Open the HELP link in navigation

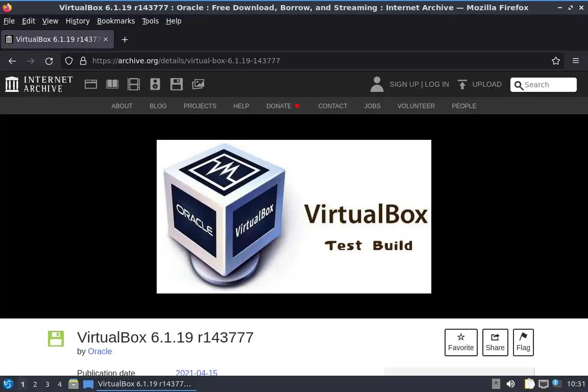coord(241,106)
